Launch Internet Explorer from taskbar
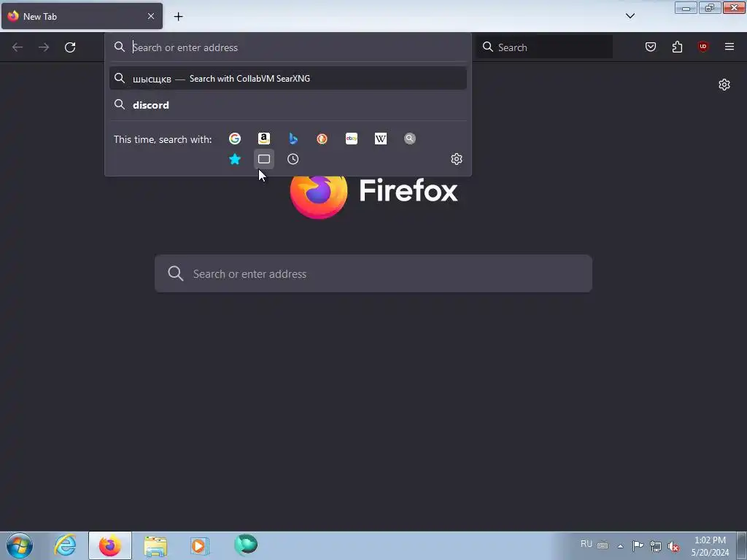The width and height of the screenshot is (747, 560). point(65,545)
